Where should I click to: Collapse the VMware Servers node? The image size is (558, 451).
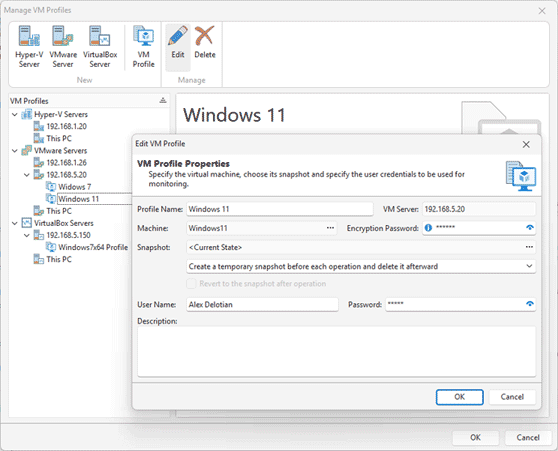point(15,151)
